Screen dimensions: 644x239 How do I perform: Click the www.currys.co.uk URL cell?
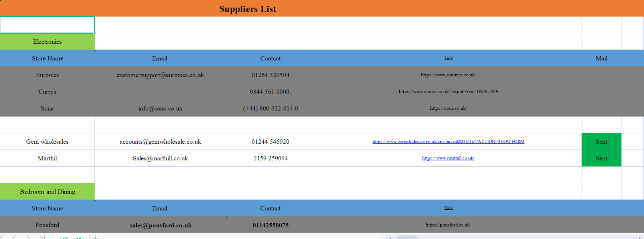(x=448, y=92)
